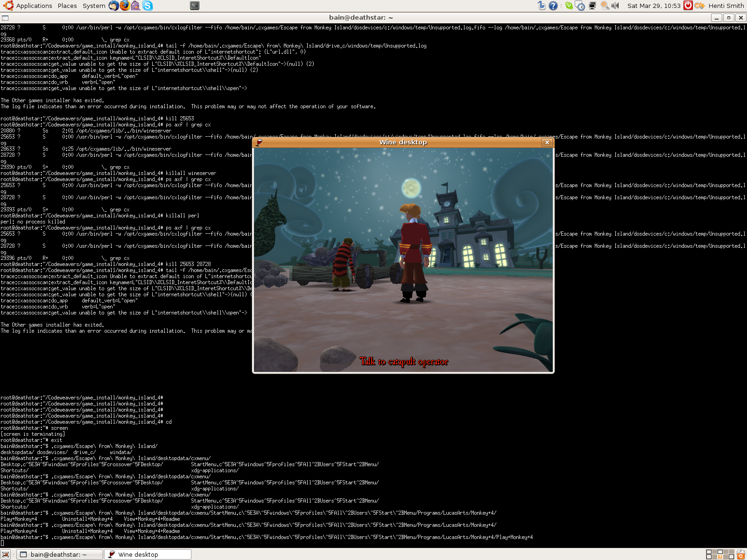Toggle show desktop at bottom-left
The height and width of the screenshot is (560, 747).
[x=5, y=554]
